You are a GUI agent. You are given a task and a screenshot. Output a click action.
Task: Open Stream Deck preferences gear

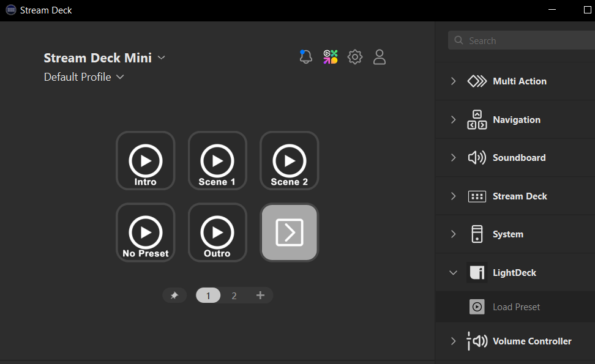click(x=355, y=57)
